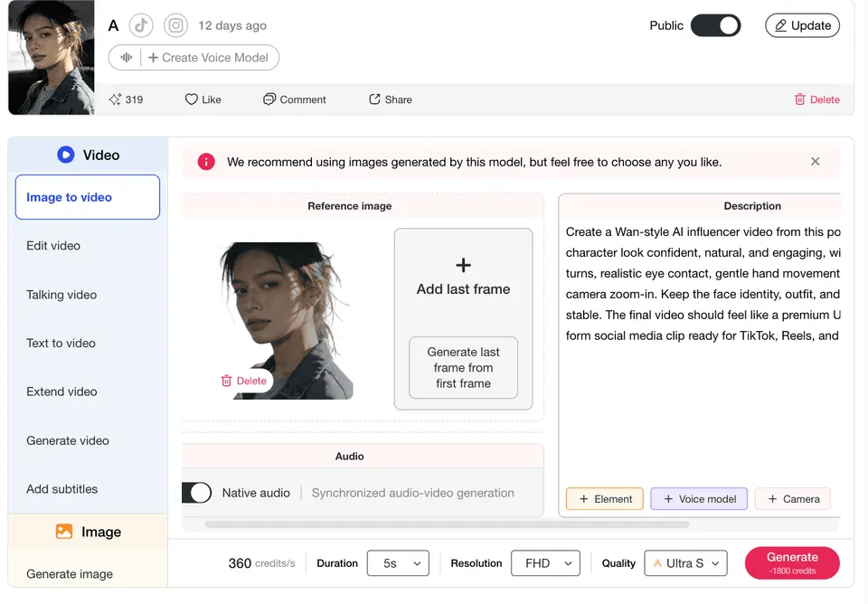Screen dimensions: 868x604
Task: Open Generate video option
Action: (68, 440)
